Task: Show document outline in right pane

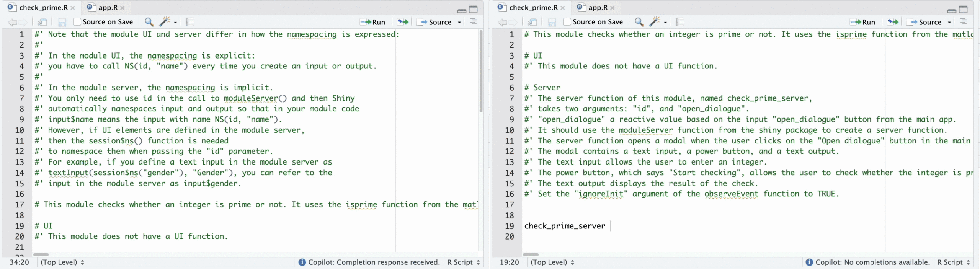Action: click(x=964, y=21)
